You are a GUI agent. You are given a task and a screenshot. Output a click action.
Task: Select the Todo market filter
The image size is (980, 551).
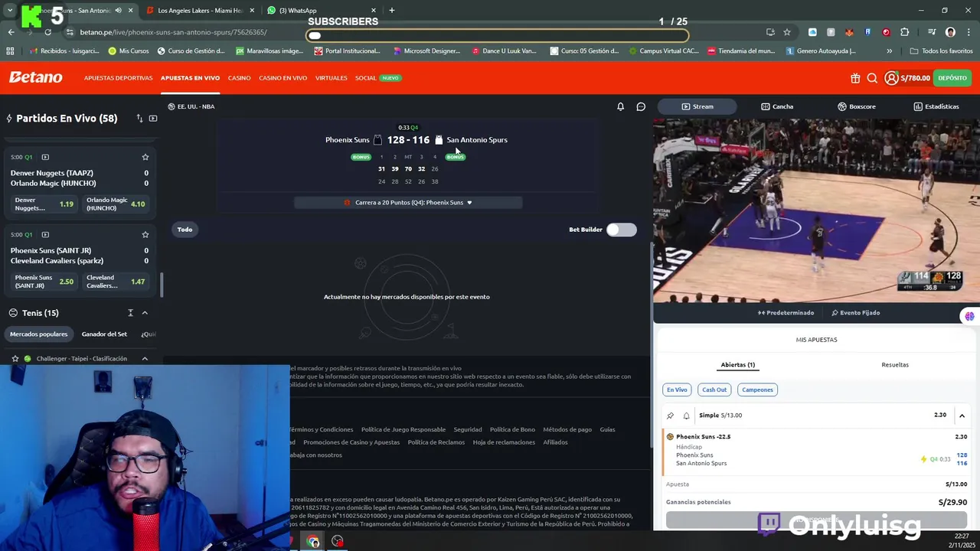click(185, 230)
